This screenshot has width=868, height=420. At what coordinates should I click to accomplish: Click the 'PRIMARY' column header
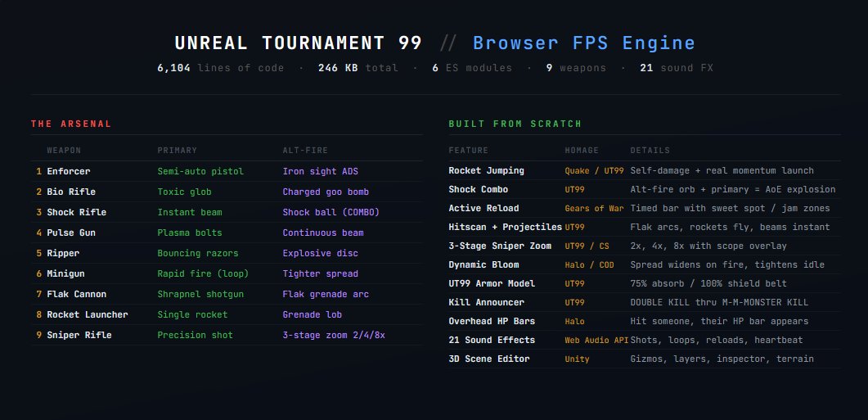(178, 150)
